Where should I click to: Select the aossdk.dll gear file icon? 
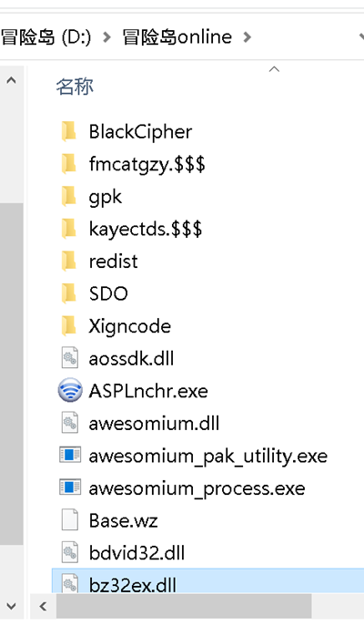pos(70,358)
